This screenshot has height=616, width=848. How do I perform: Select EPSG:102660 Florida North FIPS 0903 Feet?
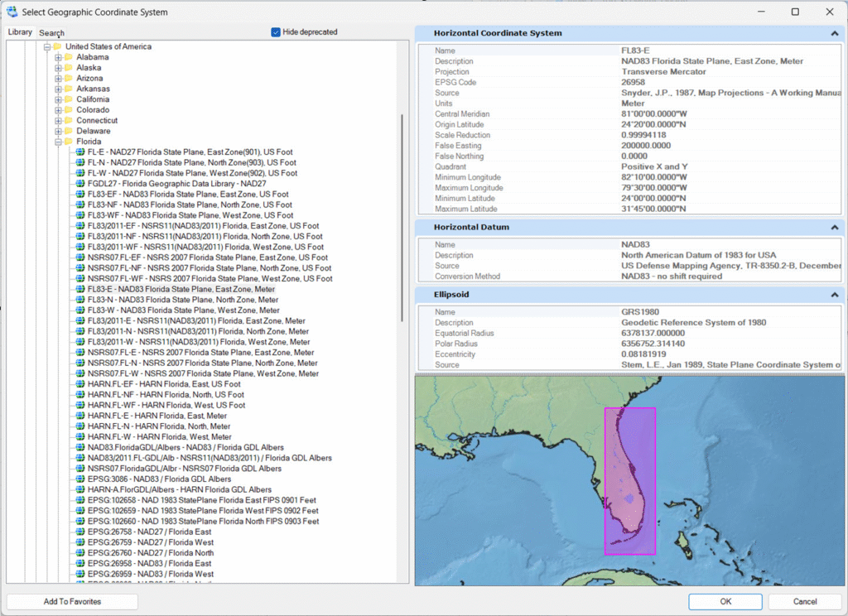[203, 521]
